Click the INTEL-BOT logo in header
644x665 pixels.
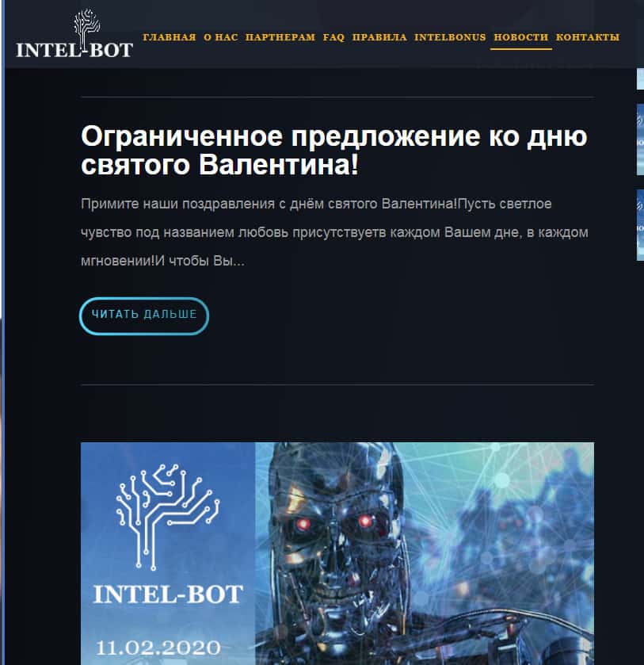pos(74,34)
